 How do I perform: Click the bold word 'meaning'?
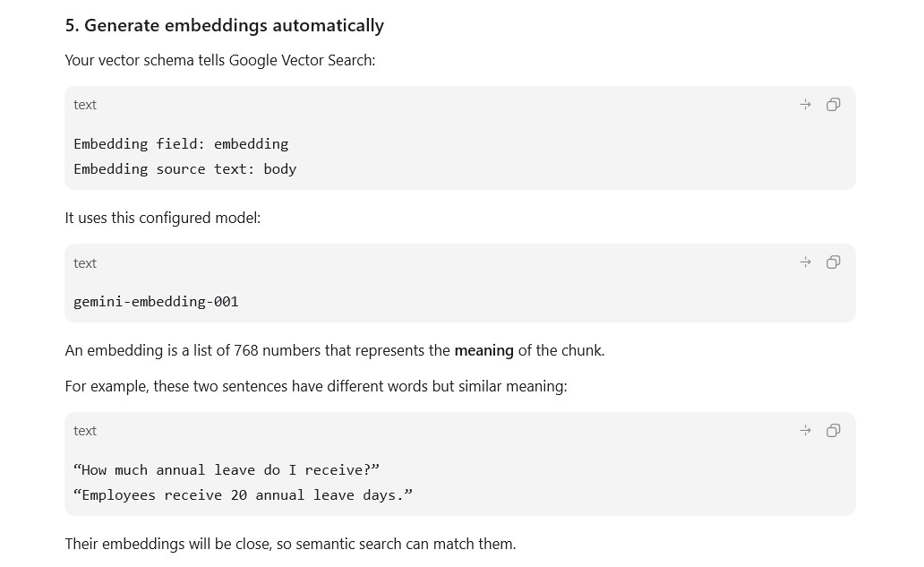[483, 351]
